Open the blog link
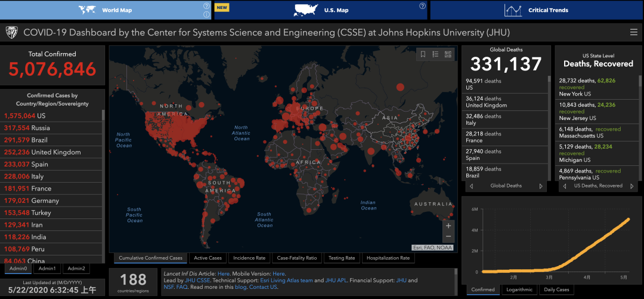 241,287
